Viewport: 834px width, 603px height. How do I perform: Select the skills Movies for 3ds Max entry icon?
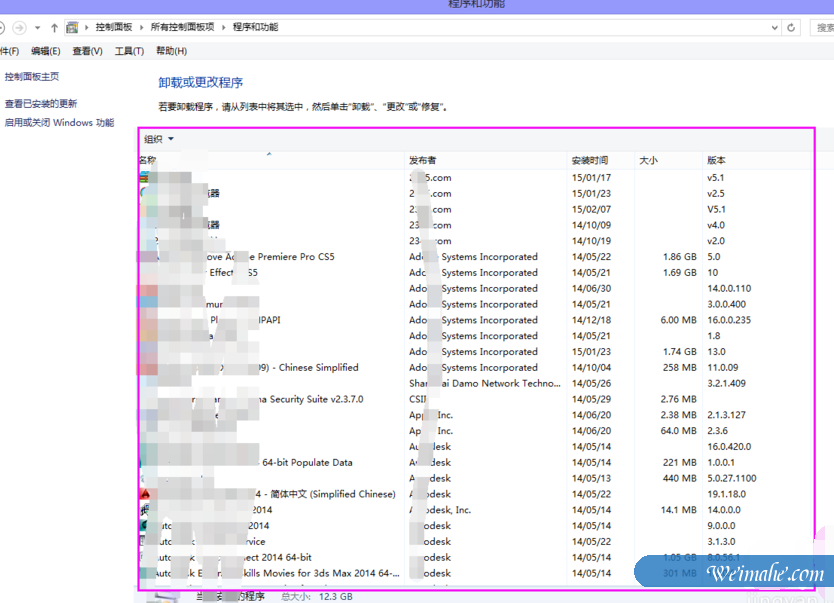(144, 572)
